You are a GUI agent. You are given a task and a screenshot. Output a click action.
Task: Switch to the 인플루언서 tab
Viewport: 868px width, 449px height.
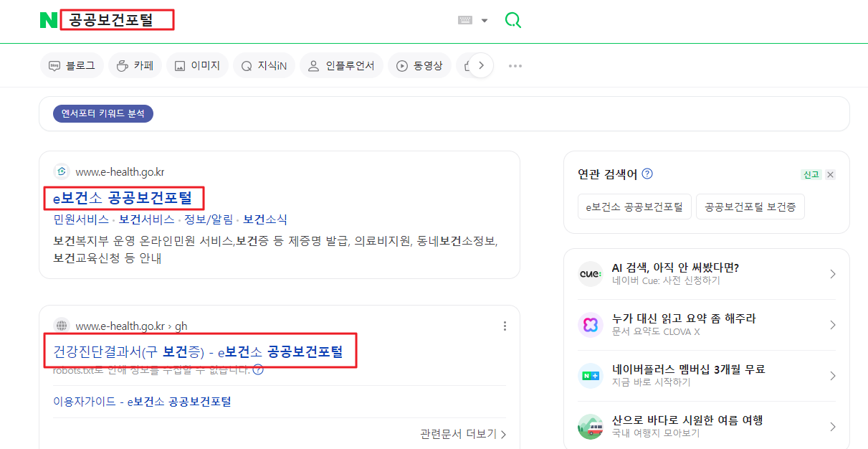pos(341,66)
